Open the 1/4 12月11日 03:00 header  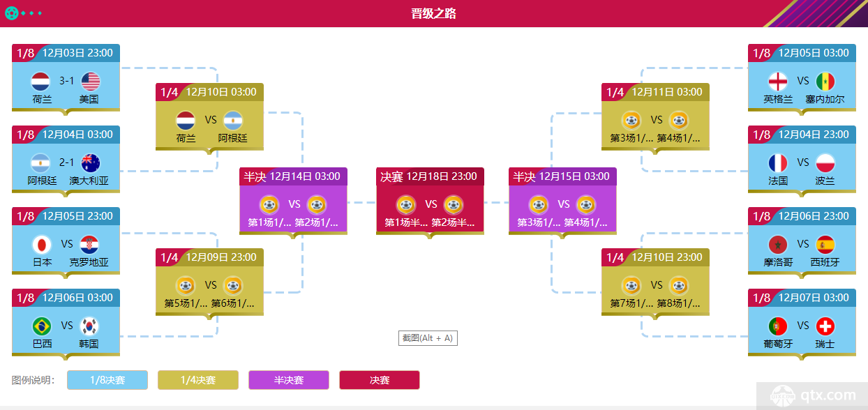pyautogui.click(x=655, y=92)
